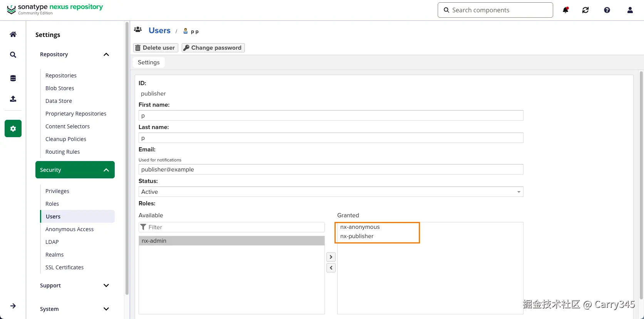Open Anonymous Access in Security menu
Viewport: 644px width, 319px height.
70,229
